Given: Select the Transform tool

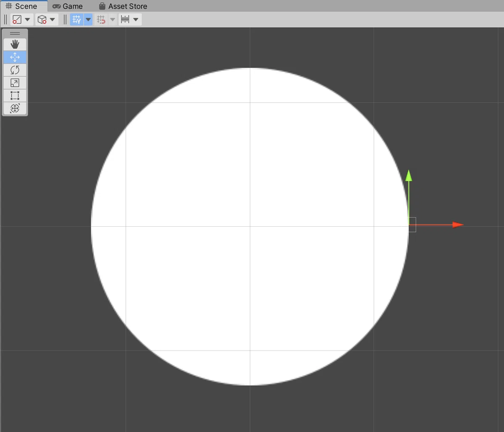Looking at the screenshot, I should tap(15, 108).
